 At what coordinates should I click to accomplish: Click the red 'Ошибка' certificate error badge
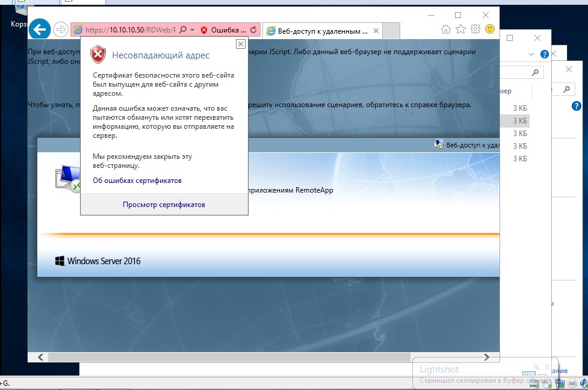click(223, 29)
